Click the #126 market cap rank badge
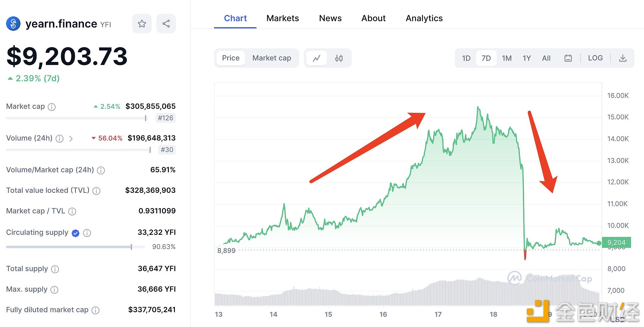This screenshot has width=644, height=327. point(166,118)
